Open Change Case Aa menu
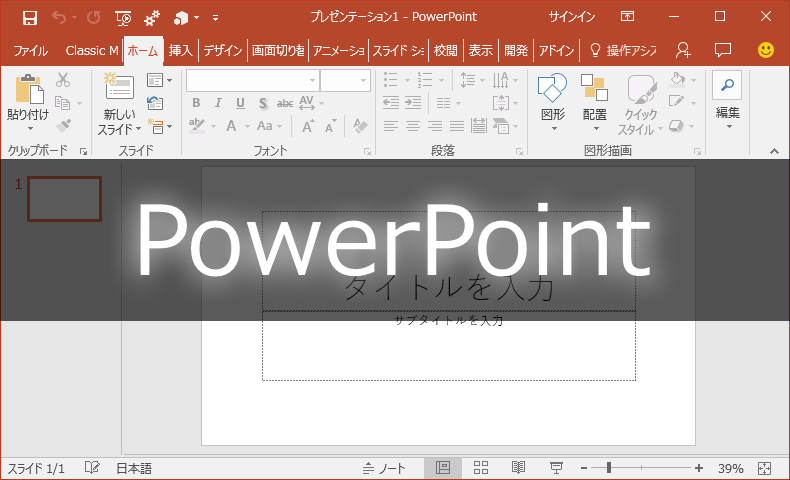The width and height of the screenshot is (790, 480). tap(269, 126)
